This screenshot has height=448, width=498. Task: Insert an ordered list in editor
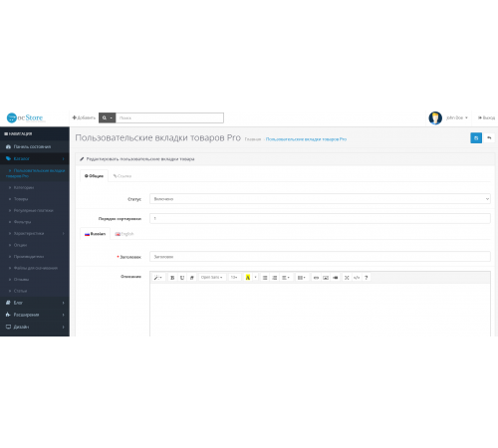[x=275, y=278]
